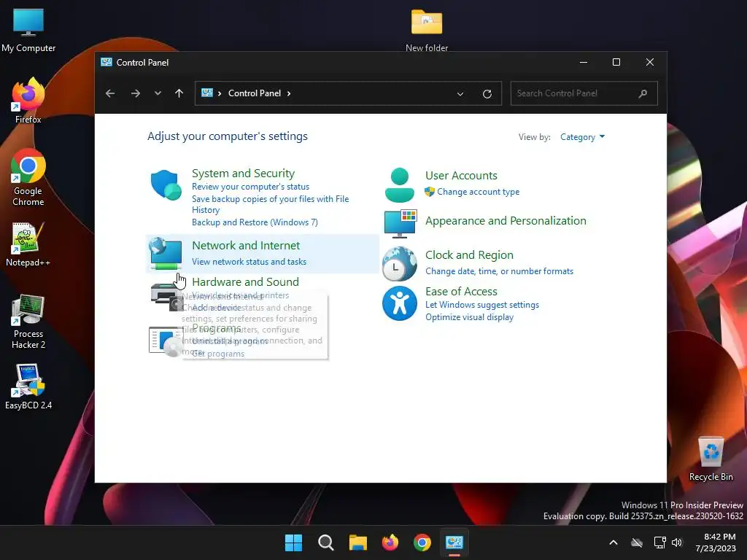Open Network and Internet heading link
Viewport: 747px width, 560px height.
point(246,246)
